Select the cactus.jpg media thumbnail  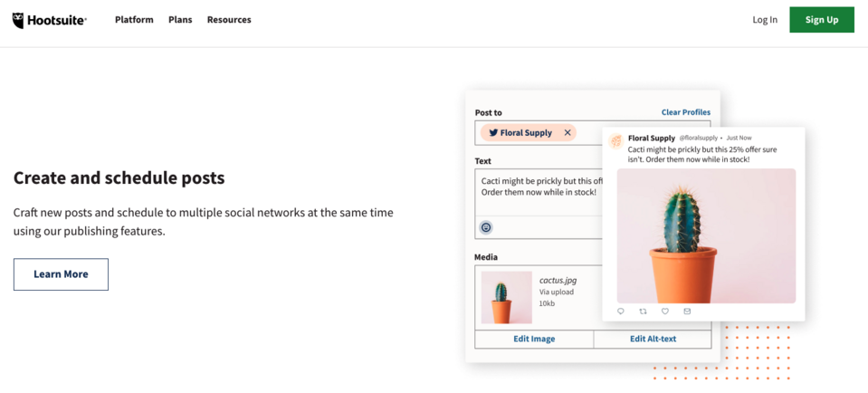pos(507,298)
